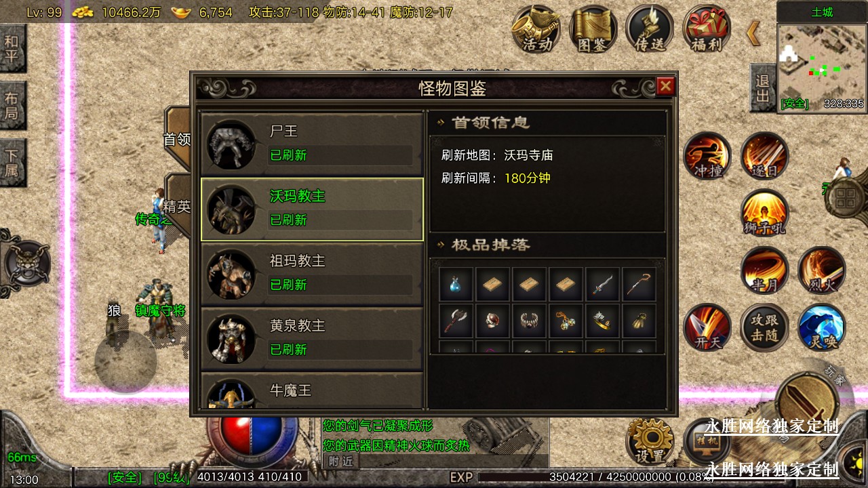Cast the 灵唤 summon skill
The image size is (868, 488).
point(822,328)
